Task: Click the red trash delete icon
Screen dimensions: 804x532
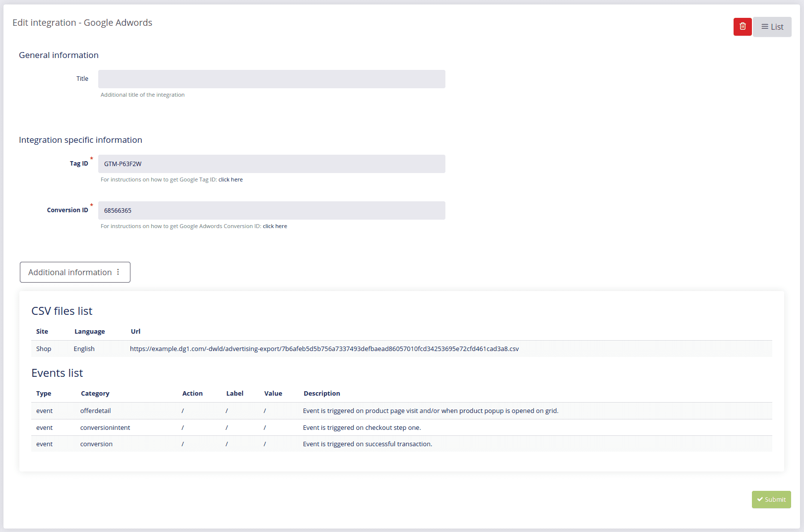Action: point(742,27)
